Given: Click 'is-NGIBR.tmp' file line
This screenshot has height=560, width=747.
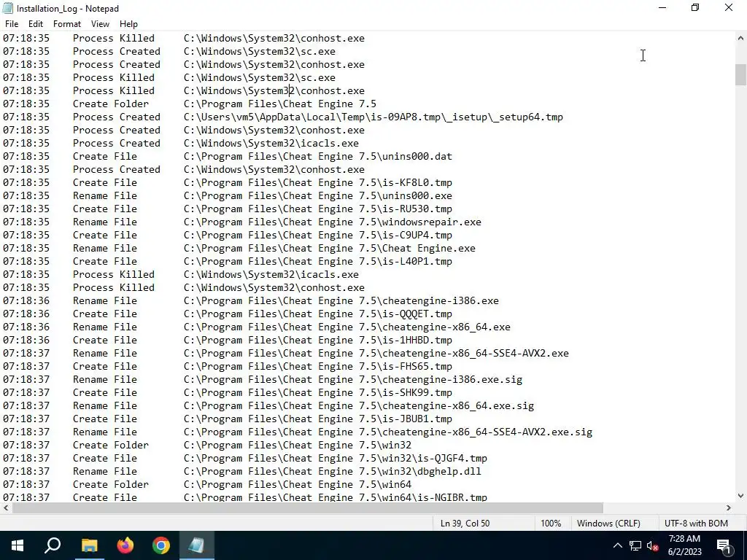Looking at the screenshot, I should [x=245, y=497].
